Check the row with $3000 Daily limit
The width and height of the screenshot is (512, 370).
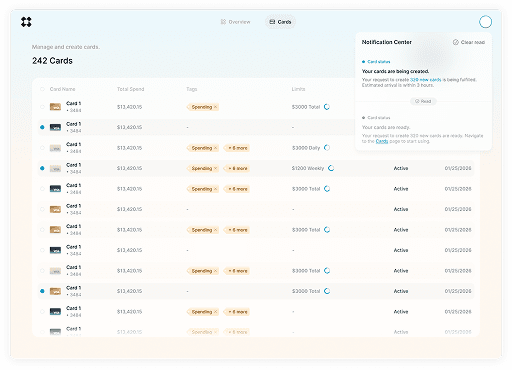(x=42, y=148)
